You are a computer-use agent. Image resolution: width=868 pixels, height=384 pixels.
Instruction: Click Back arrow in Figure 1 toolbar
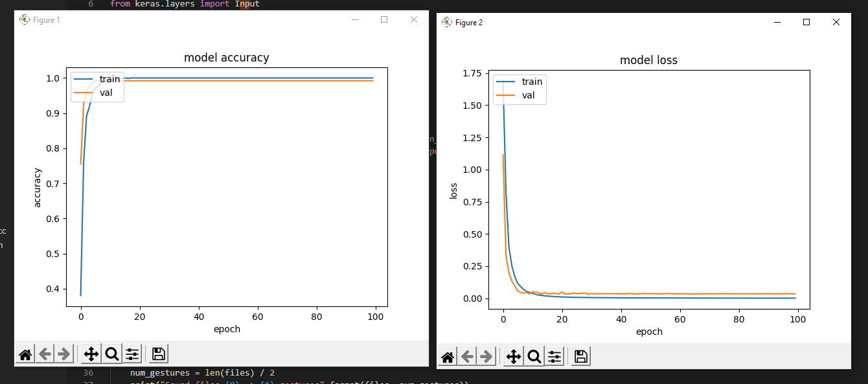tap(45, 354)
